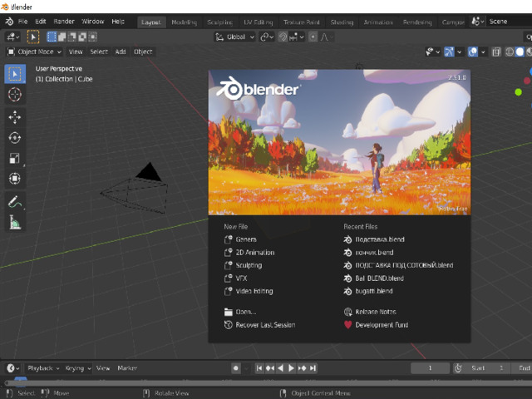The height and width of the screenshot is (399, 532).
Task: Click the Start frame field
Action: point(487,368)
